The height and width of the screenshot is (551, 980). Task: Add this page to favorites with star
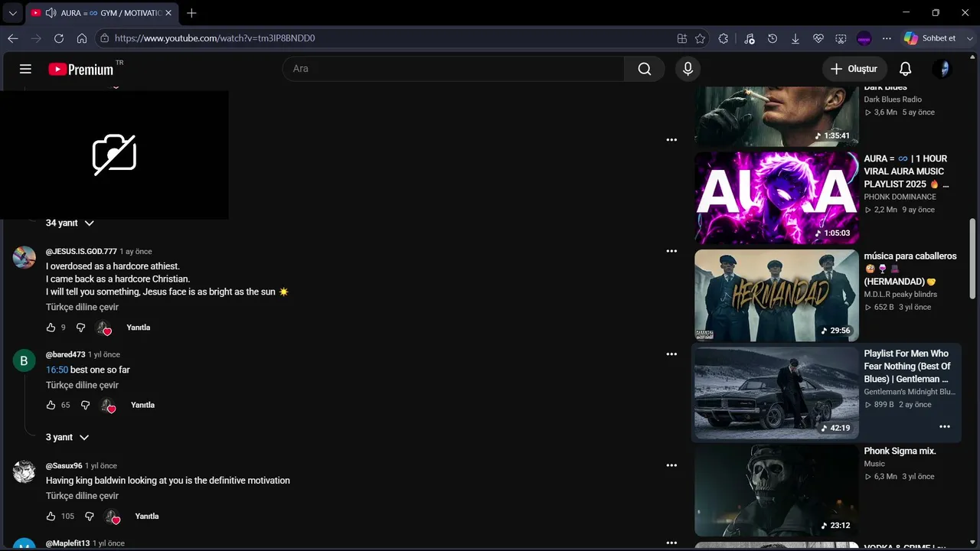(700, 38)
